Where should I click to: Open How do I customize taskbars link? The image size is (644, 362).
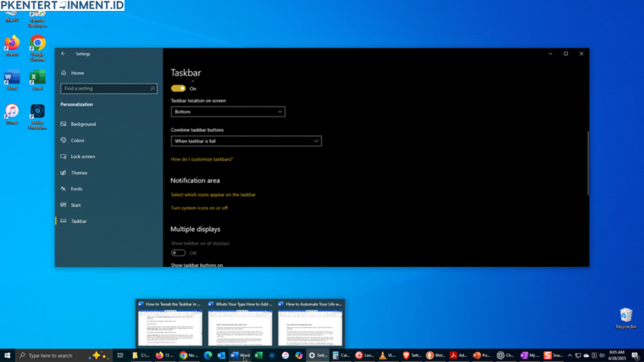tap(202, 159)
